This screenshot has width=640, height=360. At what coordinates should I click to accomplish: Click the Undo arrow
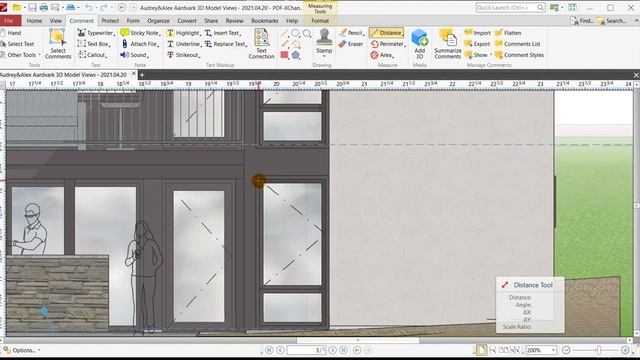pyautogui.click(x=89, y=7)
